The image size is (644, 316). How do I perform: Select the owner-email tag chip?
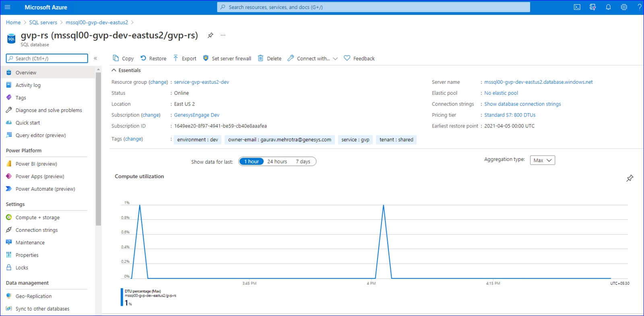coord(280,140)
